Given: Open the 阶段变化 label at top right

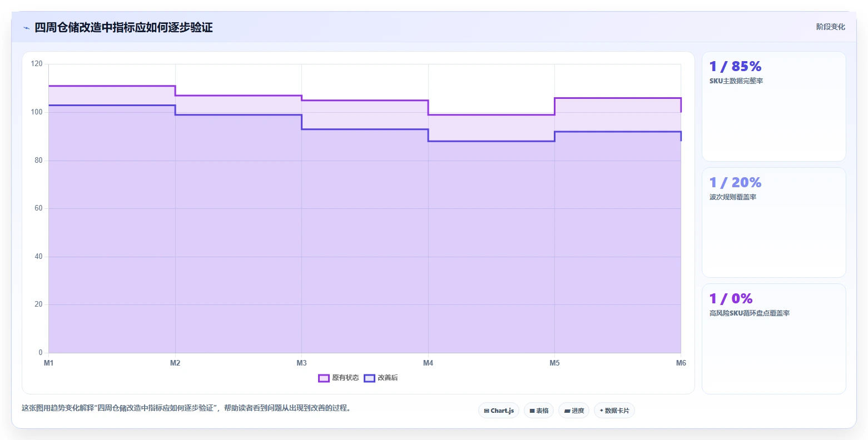Looking at the screenshot, I should point(831,27).
